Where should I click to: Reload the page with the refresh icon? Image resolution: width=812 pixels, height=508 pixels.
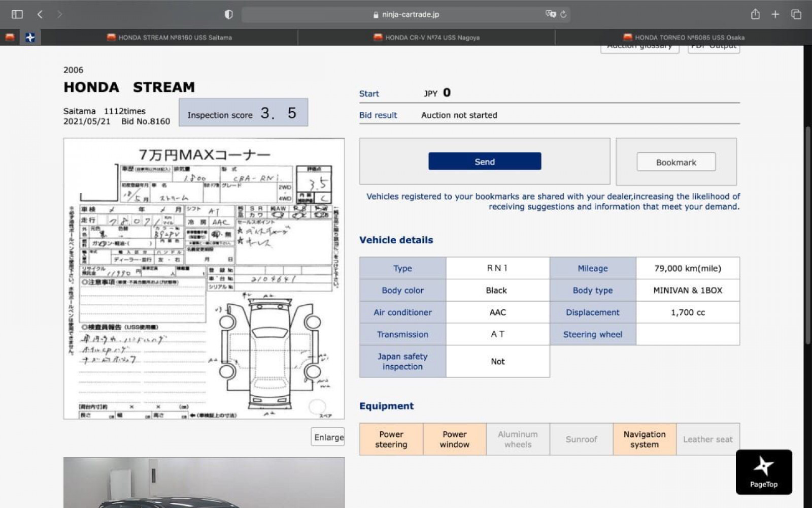click(563, 14)
